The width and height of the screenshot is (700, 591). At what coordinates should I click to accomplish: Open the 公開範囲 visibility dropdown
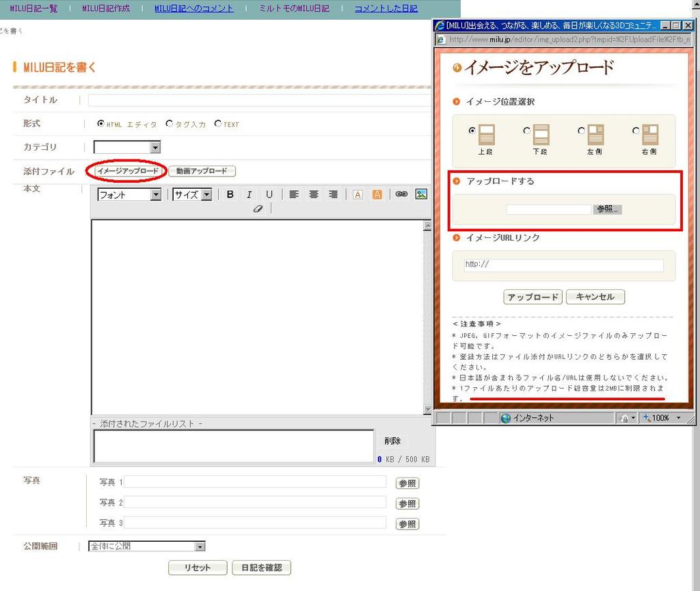coord(199,547)
